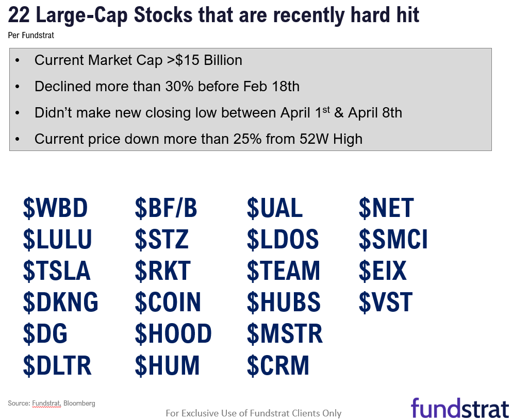Image resolution: width=512 pixels, height=420 pixels.
Task: Click the underlined Fundstrat source word
Action: (x=46, y=404)
